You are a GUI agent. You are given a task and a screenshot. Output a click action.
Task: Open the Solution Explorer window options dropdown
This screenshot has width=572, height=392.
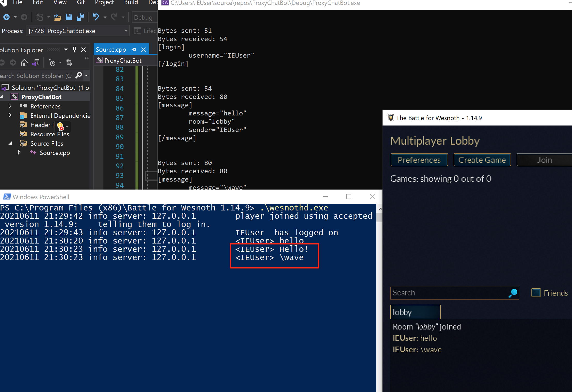(x=66, y=49)
